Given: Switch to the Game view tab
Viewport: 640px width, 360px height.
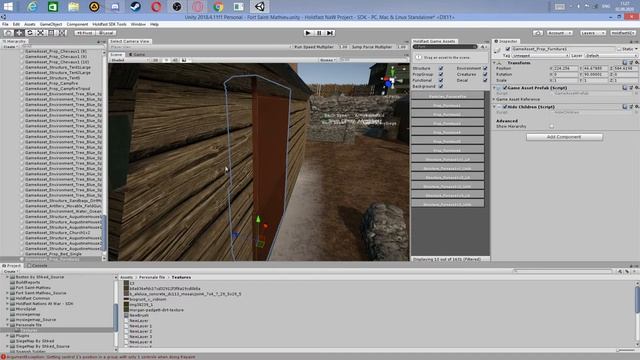Looking at the screenshot, I should pyautogui.click(x=137, y=54).
